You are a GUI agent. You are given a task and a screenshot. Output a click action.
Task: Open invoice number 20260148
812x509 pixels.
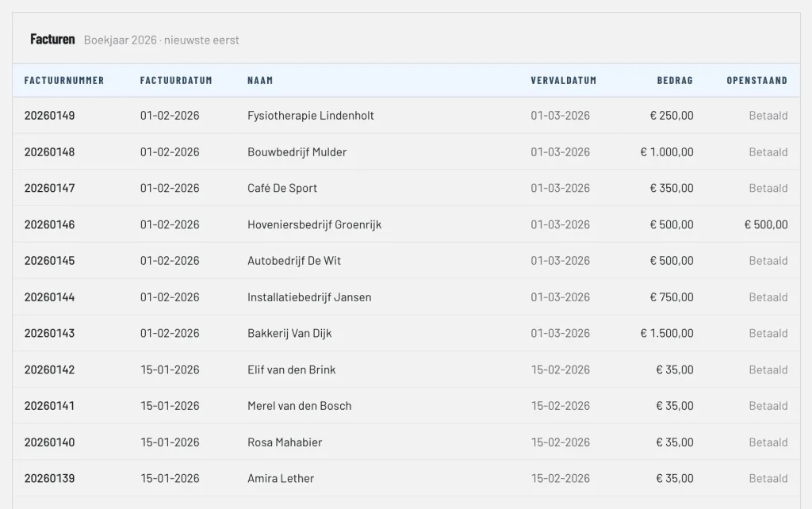coord(50,151)
